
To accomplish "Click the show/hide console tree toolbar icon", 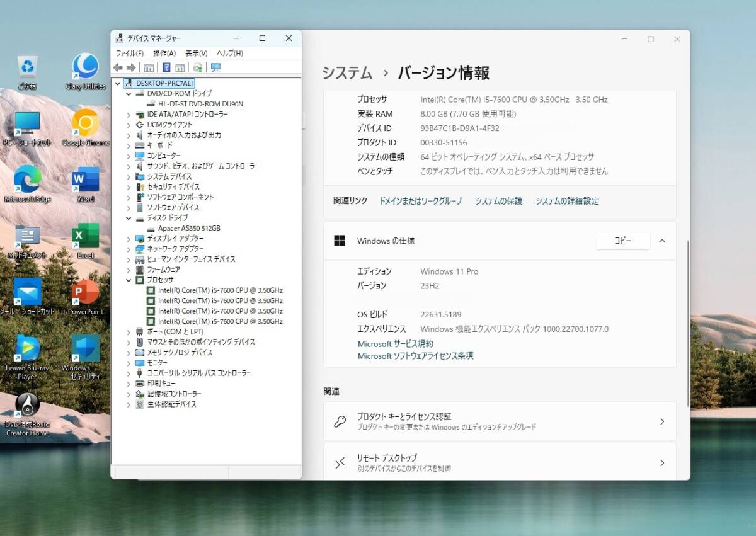I will 149,67.
